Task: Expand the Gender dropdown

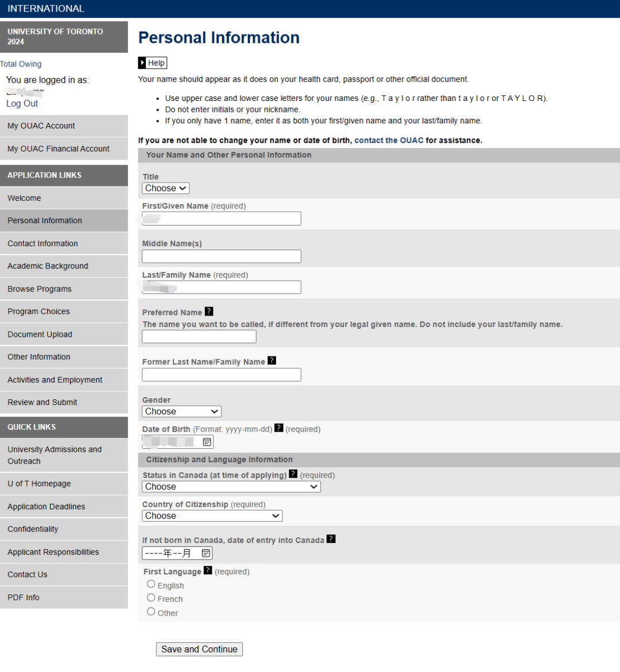Action: (x=182, y=411)
